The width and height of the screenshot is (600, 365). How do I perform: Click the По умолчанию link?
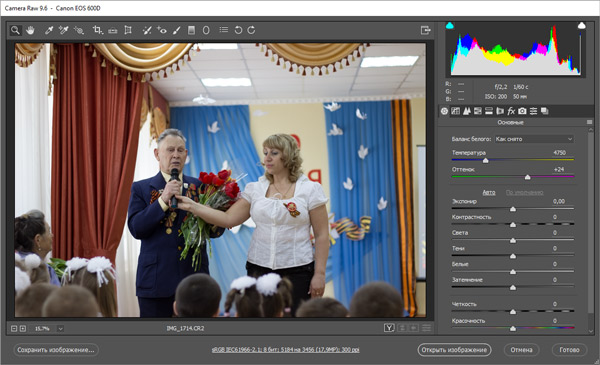tap(525, 192)
